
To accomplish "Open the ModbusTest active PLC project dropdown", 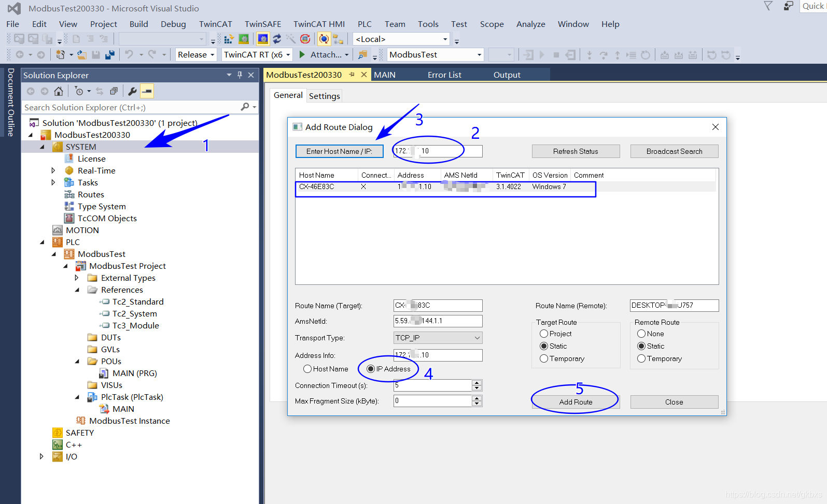I will coord(436,54).
